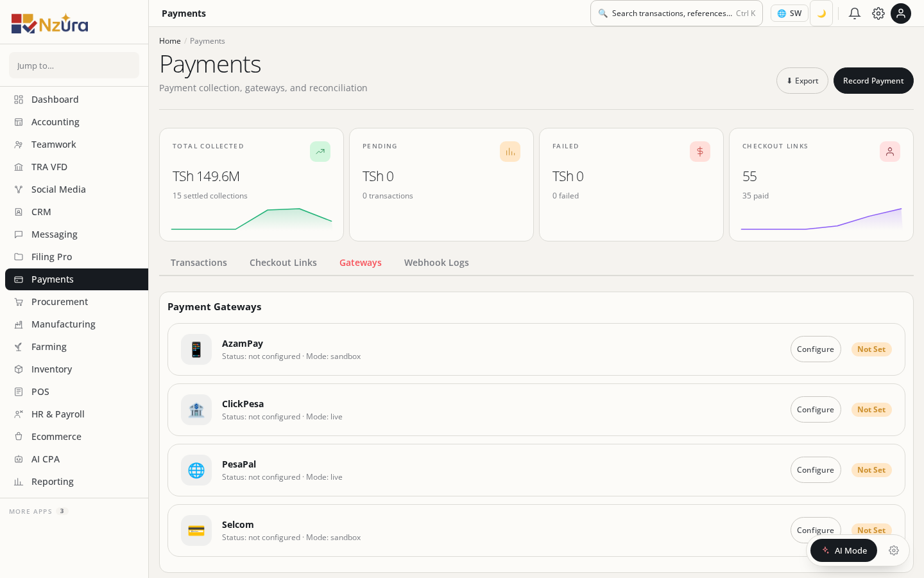
Task: Click ClickPesa Not Set badge
Action: 871,410
